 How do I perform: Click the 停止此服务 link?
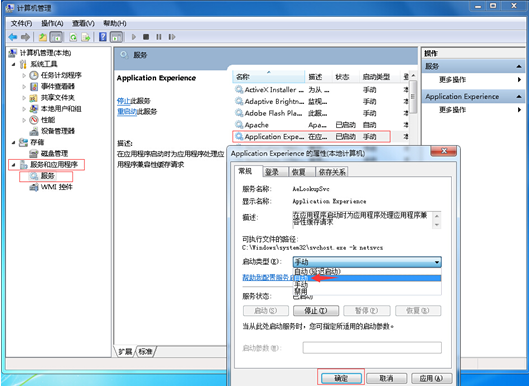coord(123,101)
